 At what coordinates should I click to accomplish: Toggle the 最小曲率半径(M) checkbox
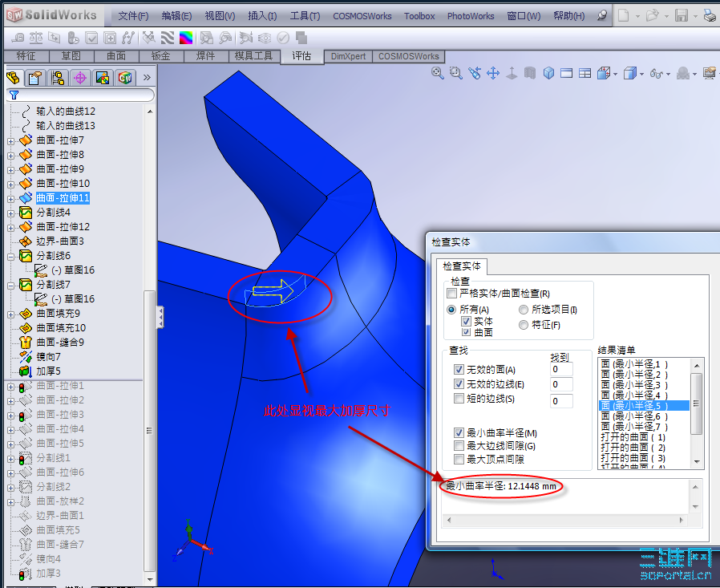(x=459, y=432)
